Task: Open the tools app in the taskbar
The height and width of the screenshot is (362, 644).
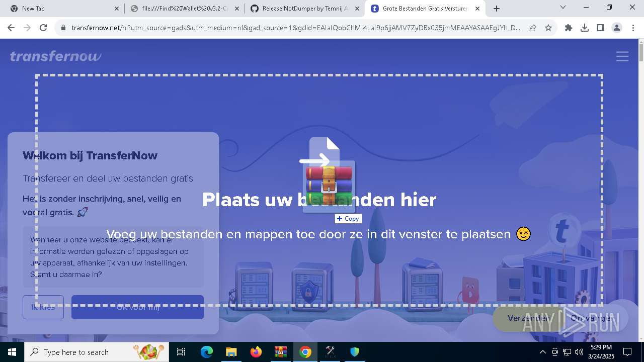Action: click(330, 352)
